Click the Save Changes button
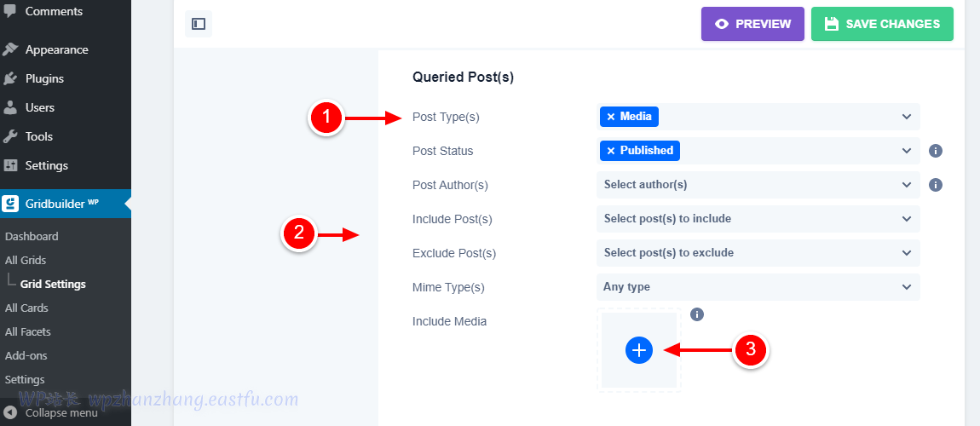 pyautogui.click(x=882, y=24)
